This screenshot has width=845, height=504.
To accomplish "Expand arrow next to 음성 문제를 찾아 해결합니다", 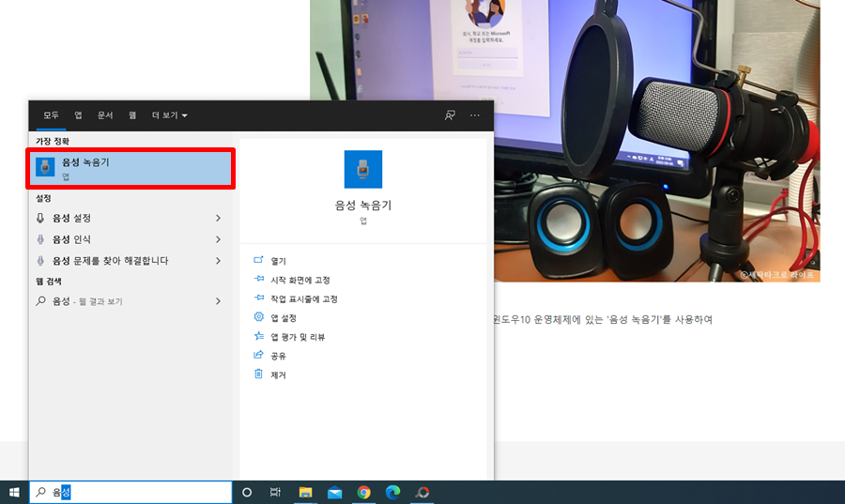I will (x=218, y=261).
